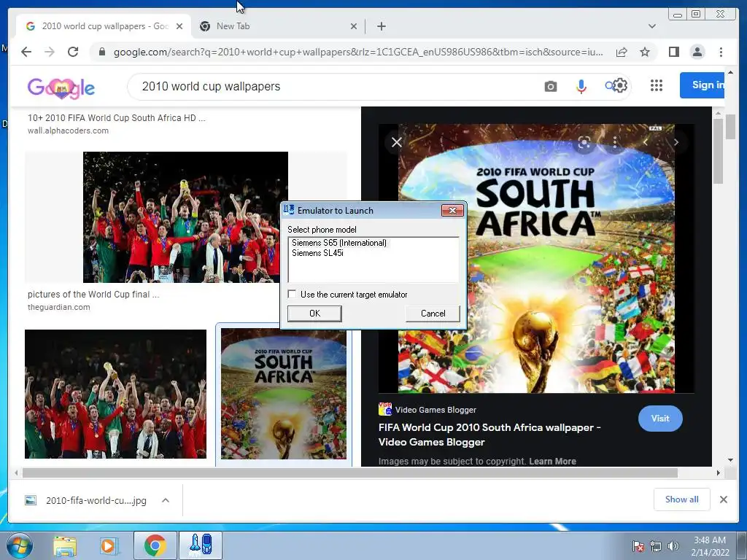The width and height of the screenshot is (747, 560).
Task: Start voice search with microphone
Action: 581,87
